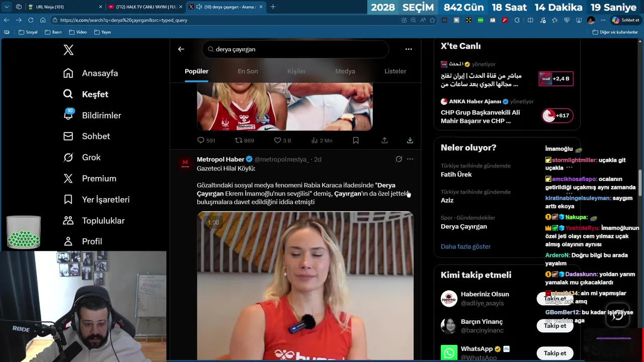
Task: Open the Fatih Ürek trend
Action: [x=456, y=174]
